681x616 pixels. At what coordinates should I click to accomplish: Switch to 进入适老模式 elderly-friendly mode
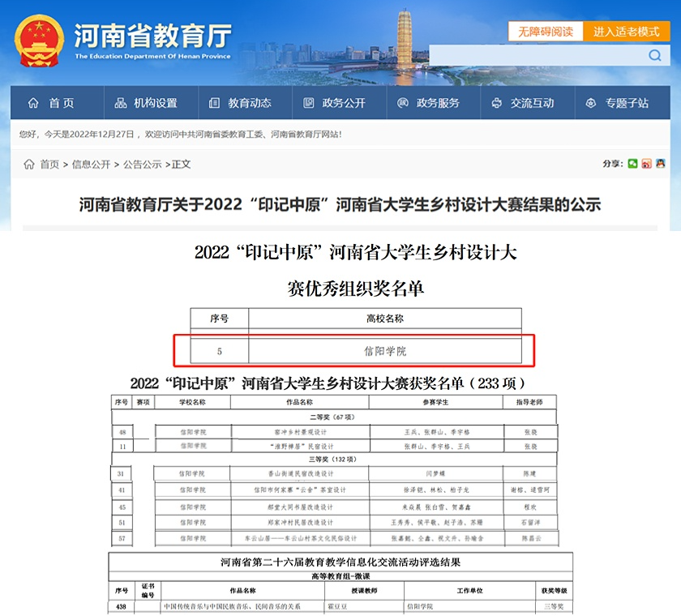coord(626,32)
